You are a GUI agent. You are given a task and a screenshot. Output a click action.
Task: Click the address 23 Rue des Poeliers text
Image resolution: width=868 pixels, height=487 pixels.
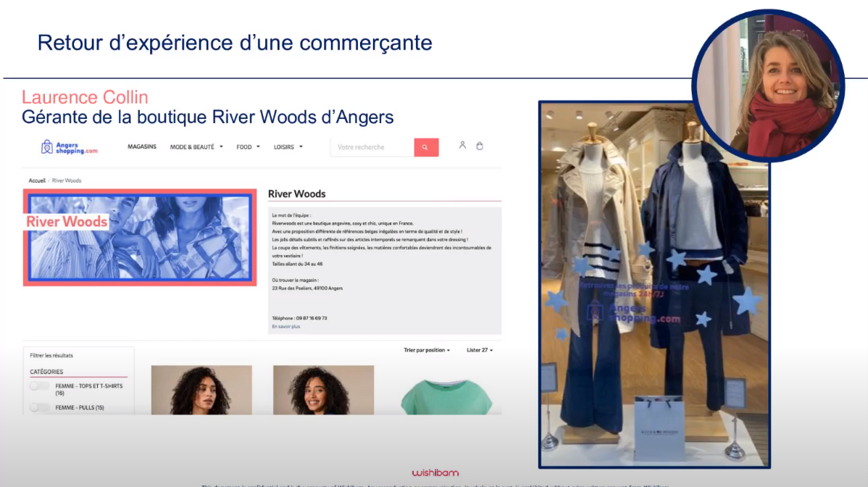click(x=307, y=288)
